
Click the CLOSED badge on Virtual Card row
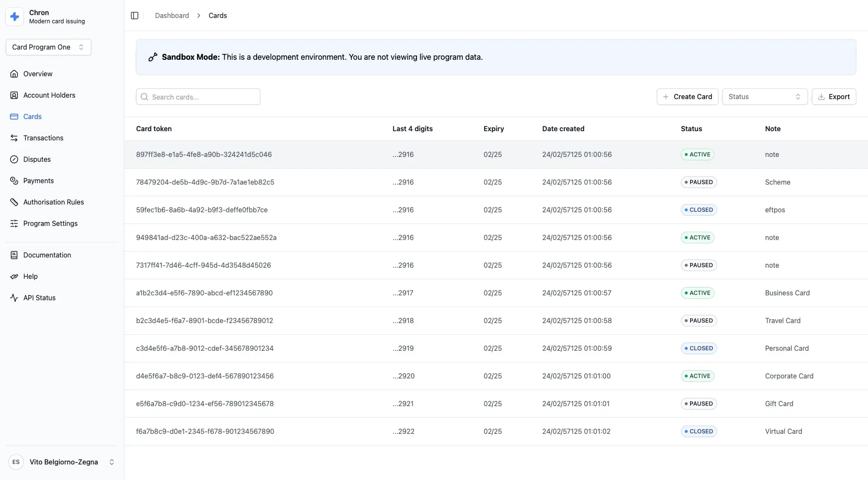tap(699, 431)
